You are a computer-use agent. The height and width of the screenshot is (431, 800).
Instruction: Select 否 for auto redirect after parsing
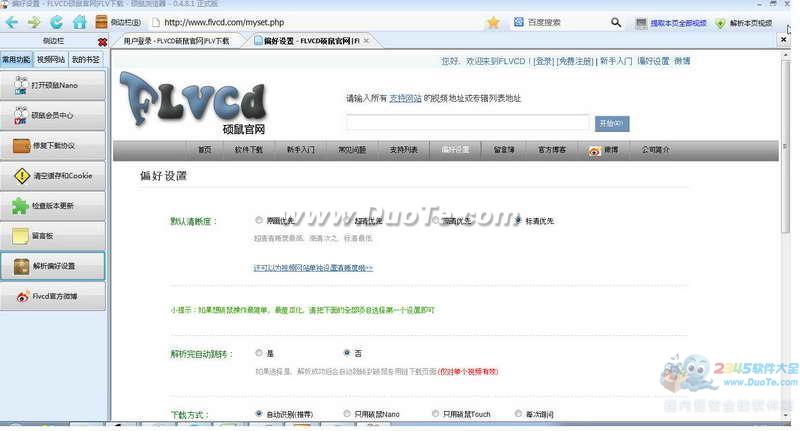[347, 353]
